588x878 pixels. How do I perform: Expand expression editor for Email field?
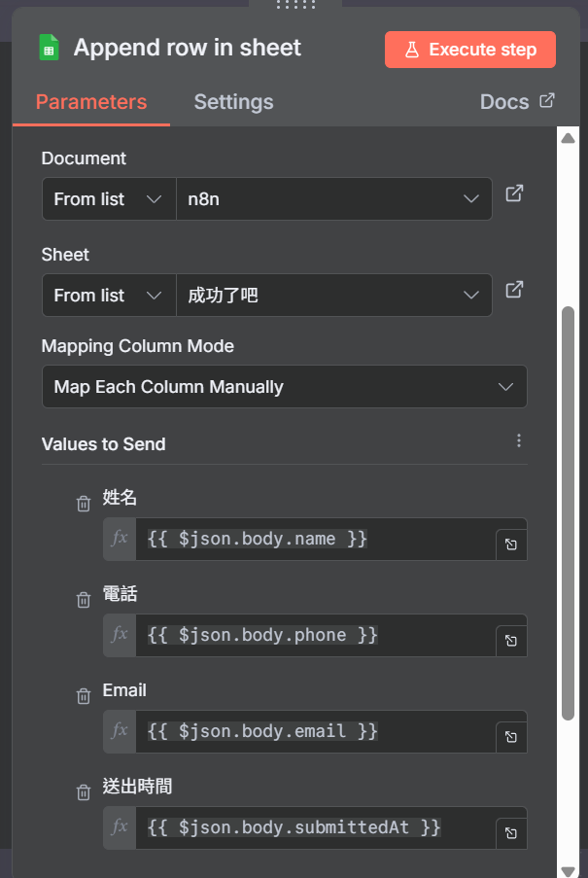pos(511,738)
